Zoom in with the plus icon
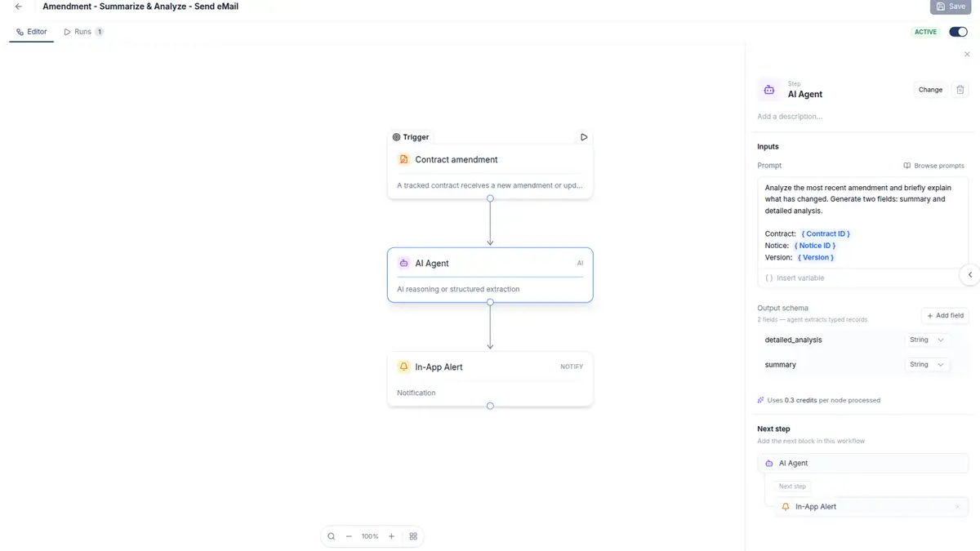Screen dimensions: 980x551 click(x=391, y=536)
